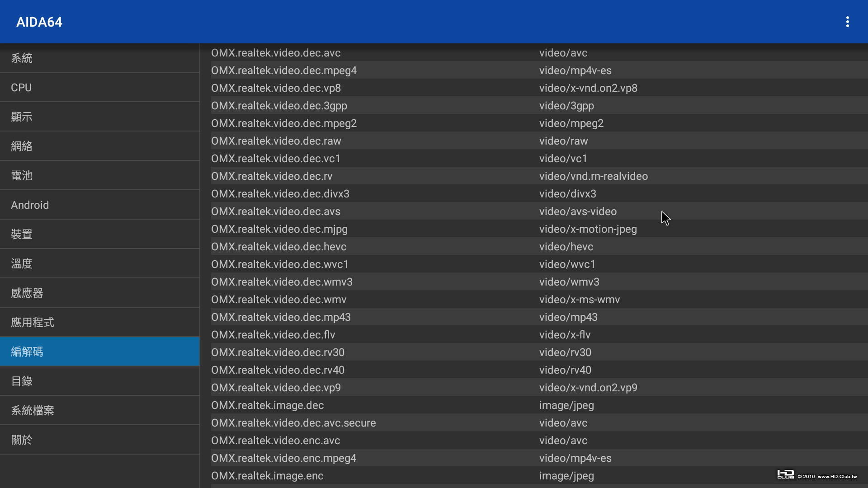Click the highlighted 編解碼 codecs item
868x488 pixels.
click(99, 352)
